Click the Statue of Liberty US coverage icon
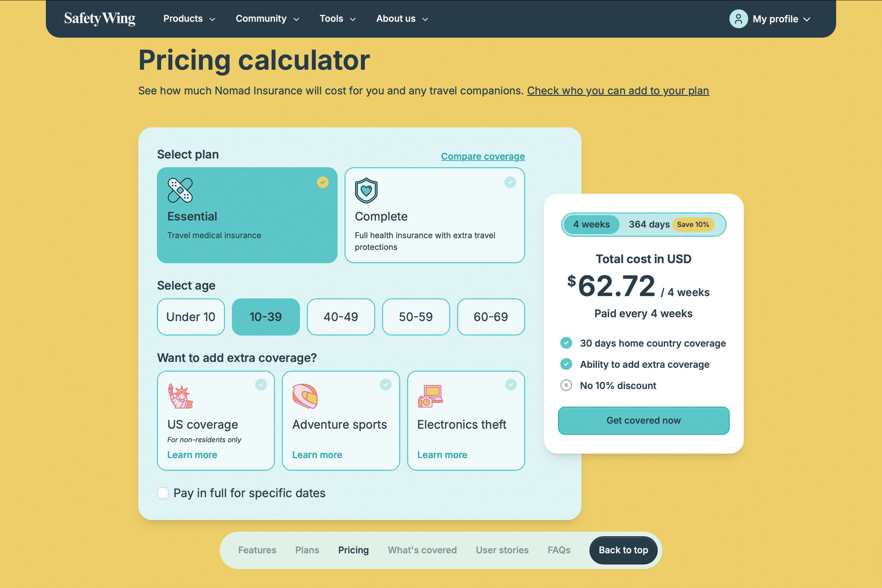Viewport: 882px width, 588px height. 180,396
